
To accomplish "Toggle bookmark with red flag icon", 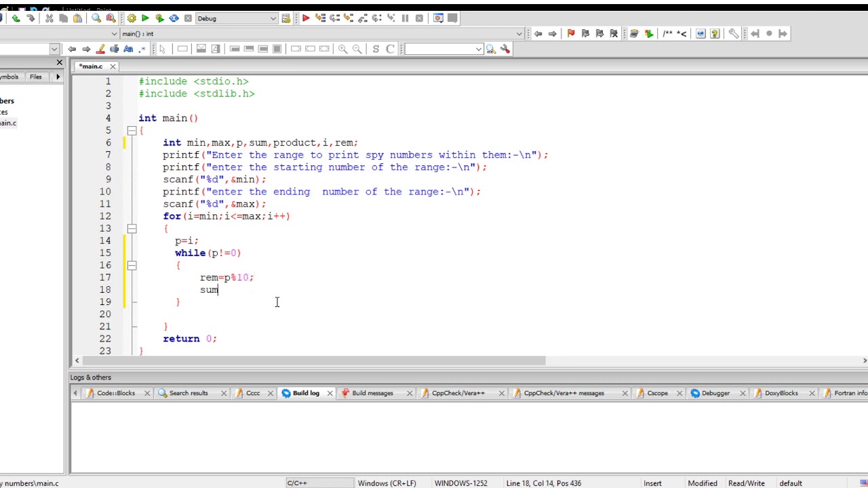I will [570, 33].
